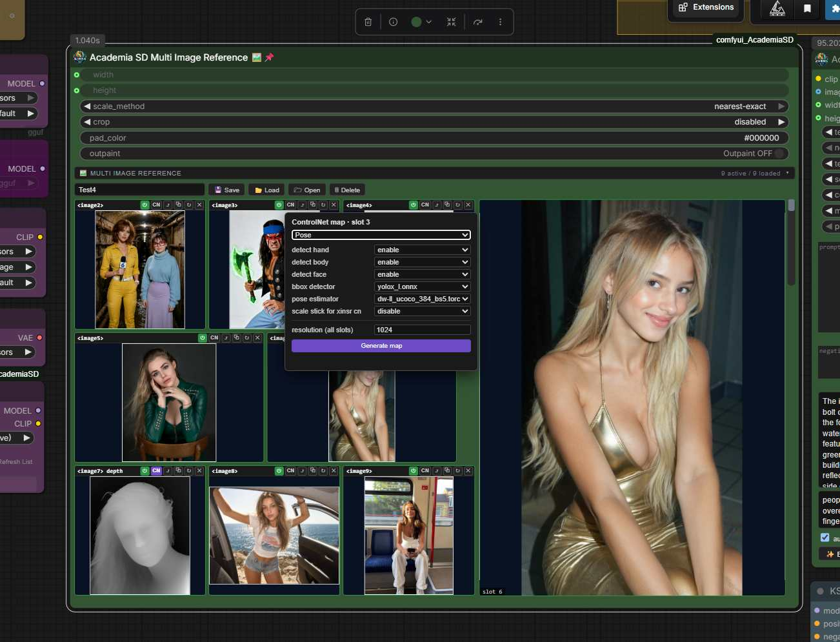Remove the image2 slot with X

199,205
